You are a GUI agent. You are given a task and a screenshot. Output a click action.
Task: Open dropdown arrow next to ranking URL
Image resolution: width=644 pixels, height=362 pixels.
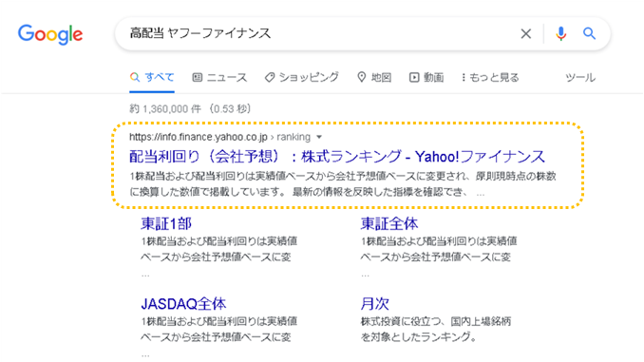coord(319,137)
